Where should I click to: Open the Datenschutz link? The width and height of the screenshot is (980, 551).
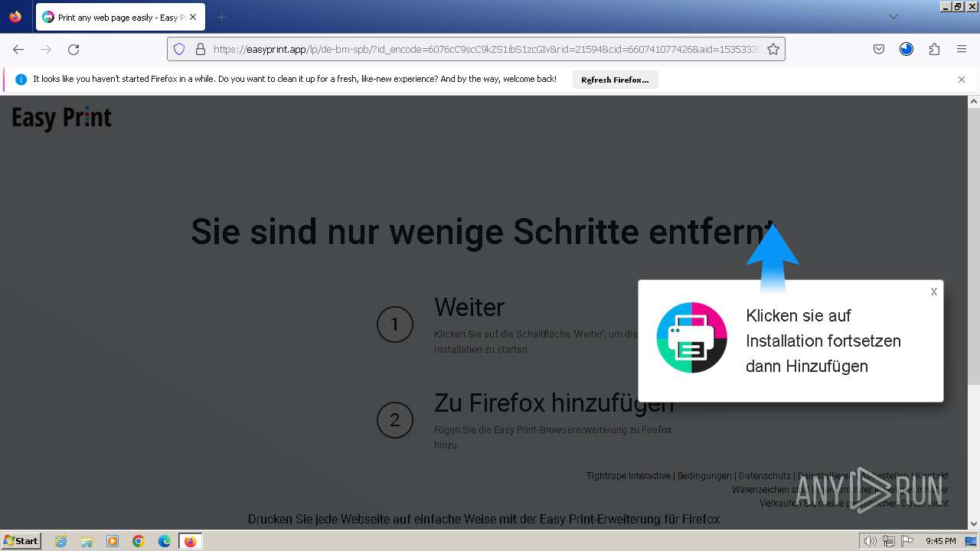pos(765,476)
